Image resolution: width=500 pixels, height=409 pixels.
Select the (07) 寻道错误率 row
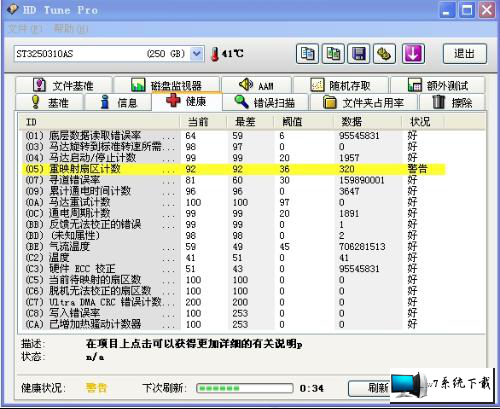233,180
